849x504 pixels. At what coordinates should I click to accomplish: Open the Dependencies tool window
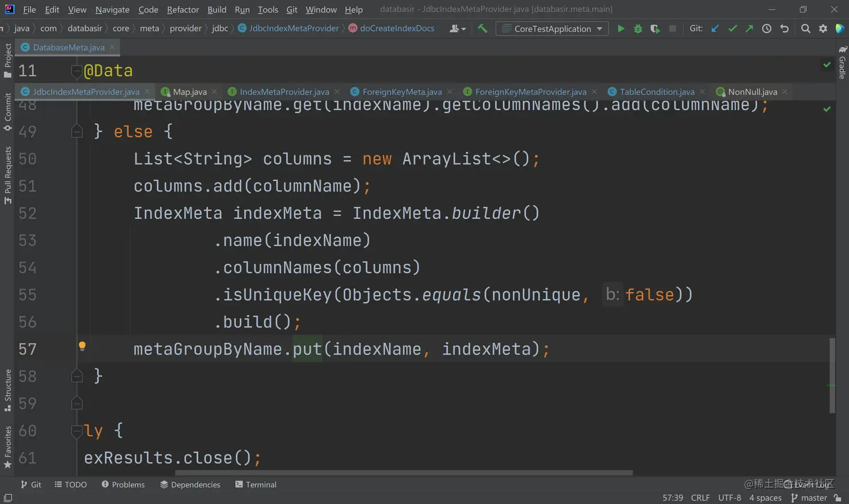[x=190, y=484]
